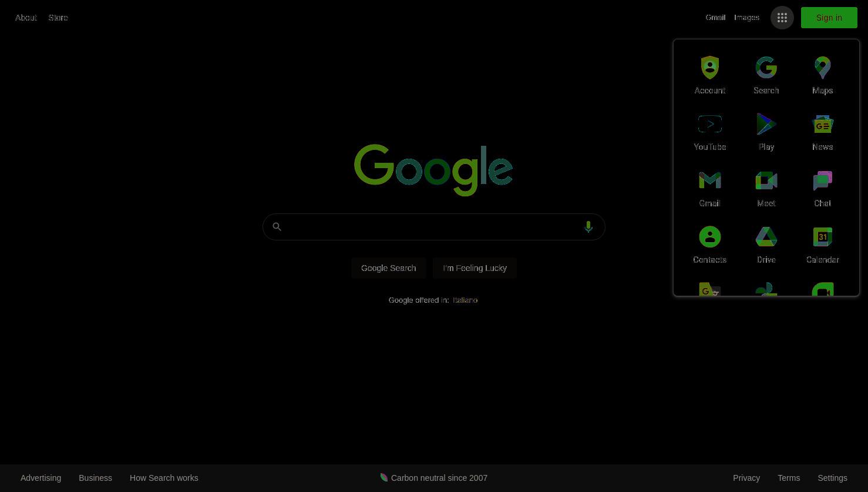Click the Sign in button
Screen dimensions: 868x492
[829, 18]
